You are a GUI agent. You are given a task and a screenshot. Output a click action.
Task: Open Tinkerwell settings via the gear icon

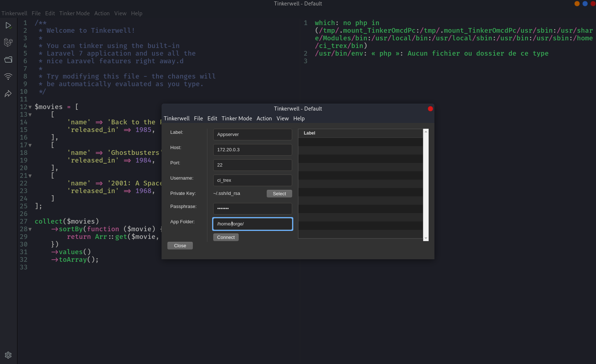[x=8, y=355]
